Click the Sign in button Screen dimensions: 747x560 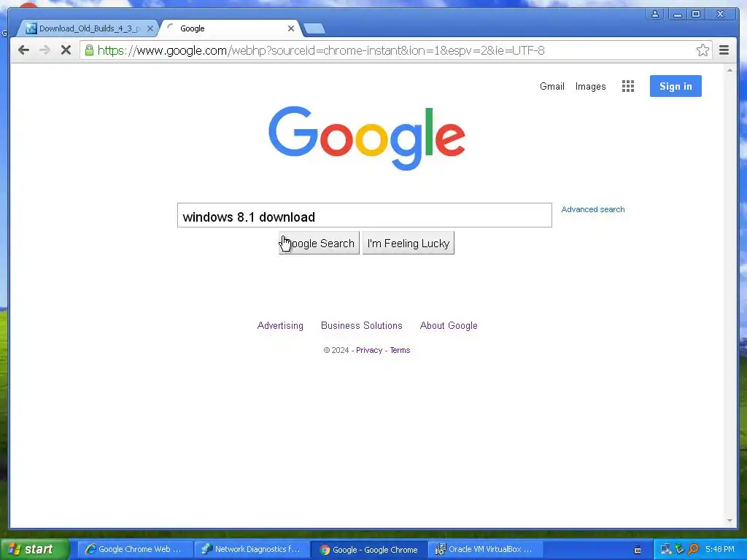point(676,86)
